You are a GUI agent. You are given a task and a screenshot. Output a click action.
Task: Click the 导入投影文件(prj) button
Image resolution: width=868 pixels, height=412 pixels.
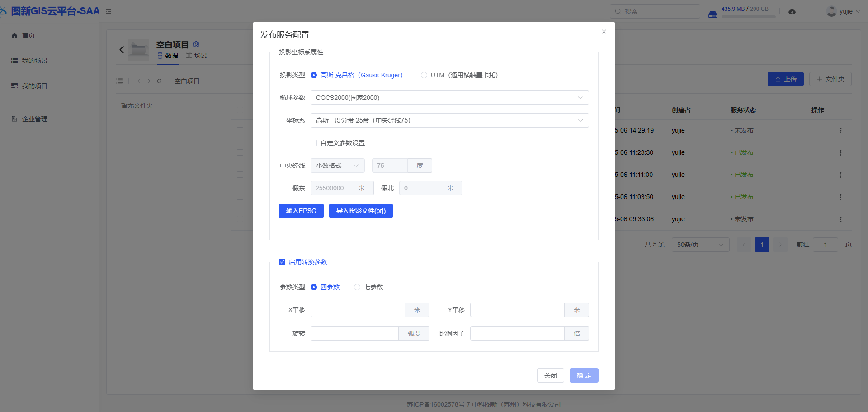pyautogui.click(x=361, y=211)
